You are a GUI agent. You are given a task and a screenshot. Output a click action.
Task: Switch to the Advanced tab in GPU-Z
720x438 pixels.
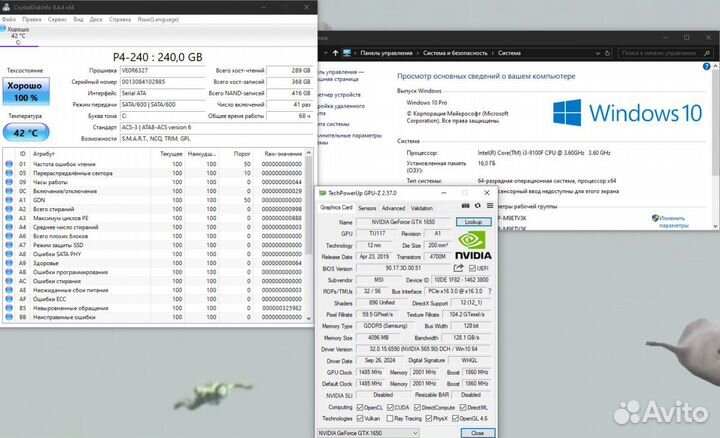point(394,208)
